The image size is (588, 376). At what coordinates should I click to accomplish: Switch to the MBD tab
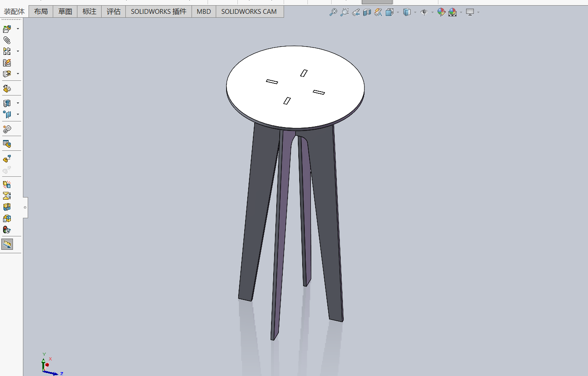pyautogui.click(x=204, y=12)
